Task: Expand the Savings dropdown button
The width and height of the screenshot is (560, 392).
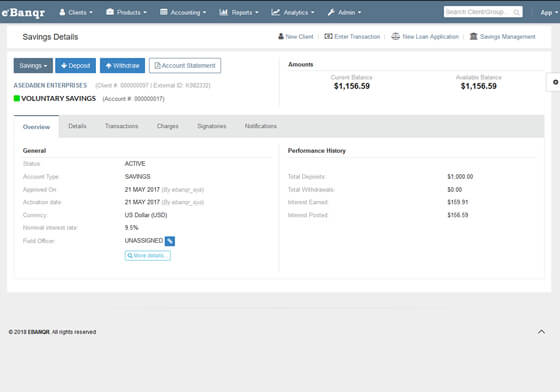Action: 33,66
